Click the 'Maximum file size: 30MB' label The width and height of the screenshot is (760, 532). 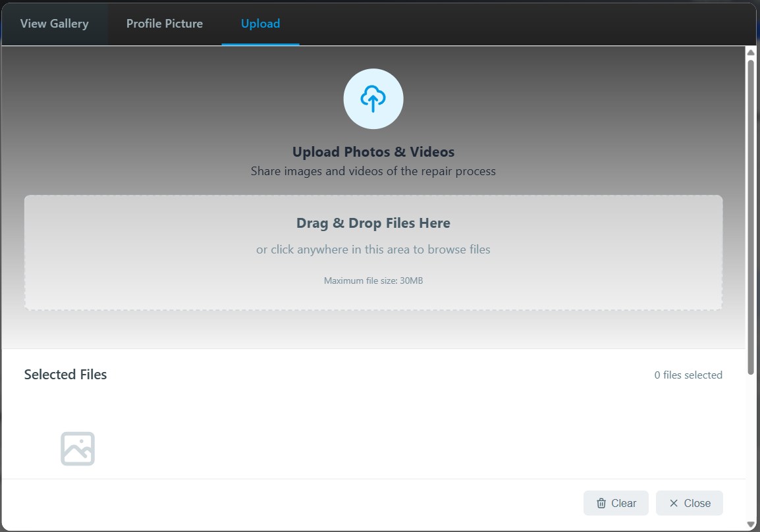(373, 280)
